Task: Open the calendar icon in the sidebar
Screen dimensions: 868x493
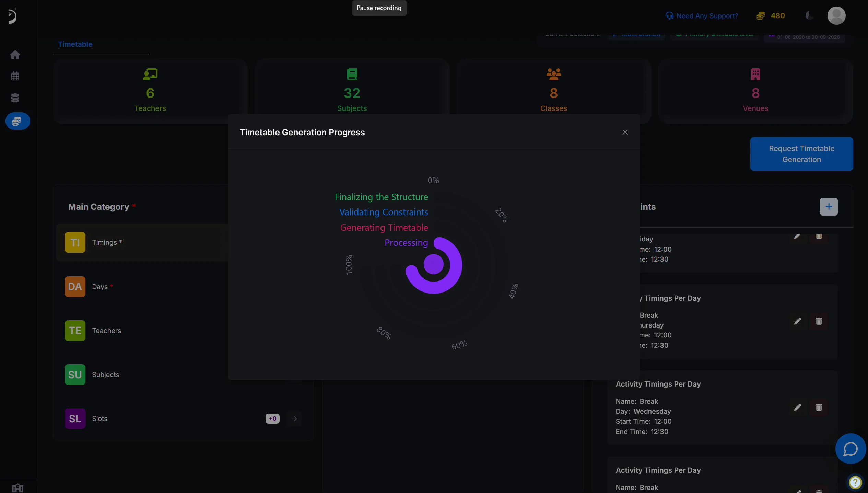Action: click(15, 76)
